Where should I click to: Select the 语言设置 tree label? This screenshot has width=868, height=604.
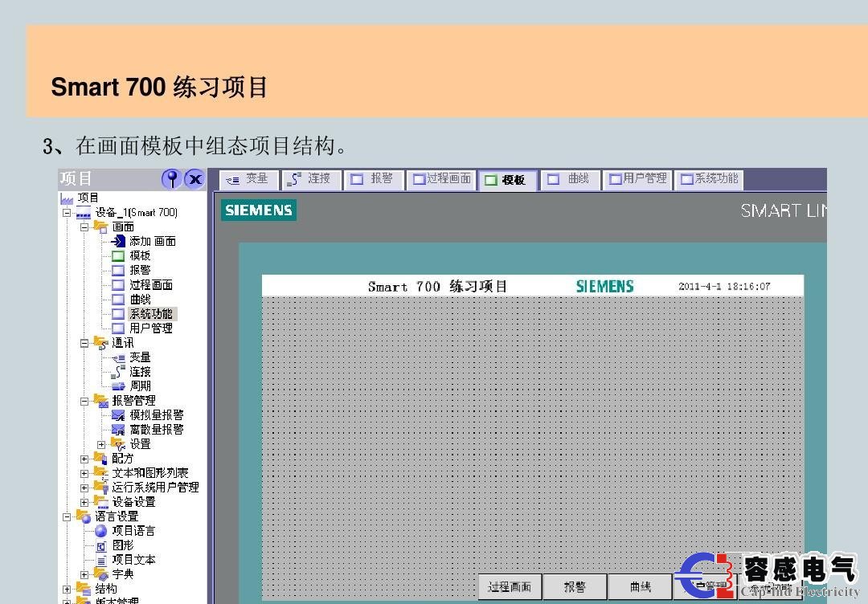(117, 516)
